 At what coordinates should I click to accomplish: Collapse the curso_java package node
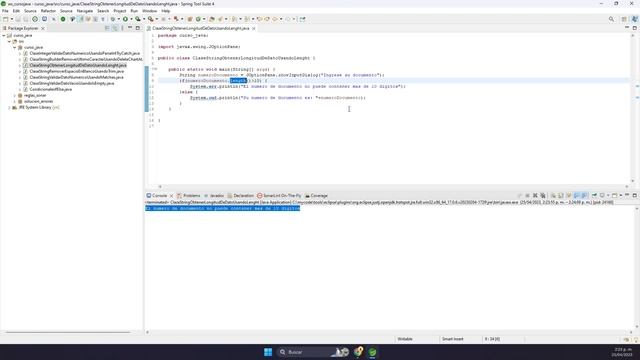click(x=14, y=47)
